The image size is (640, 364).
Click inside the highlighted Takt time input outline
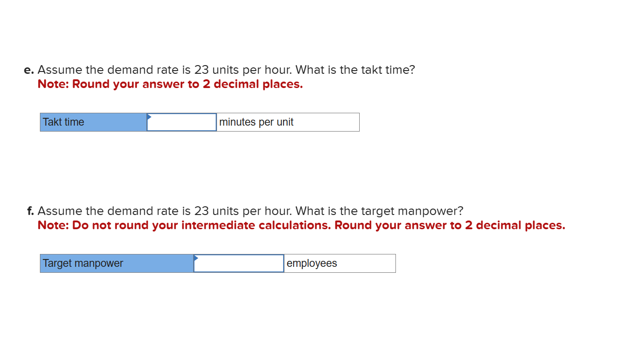182,122
